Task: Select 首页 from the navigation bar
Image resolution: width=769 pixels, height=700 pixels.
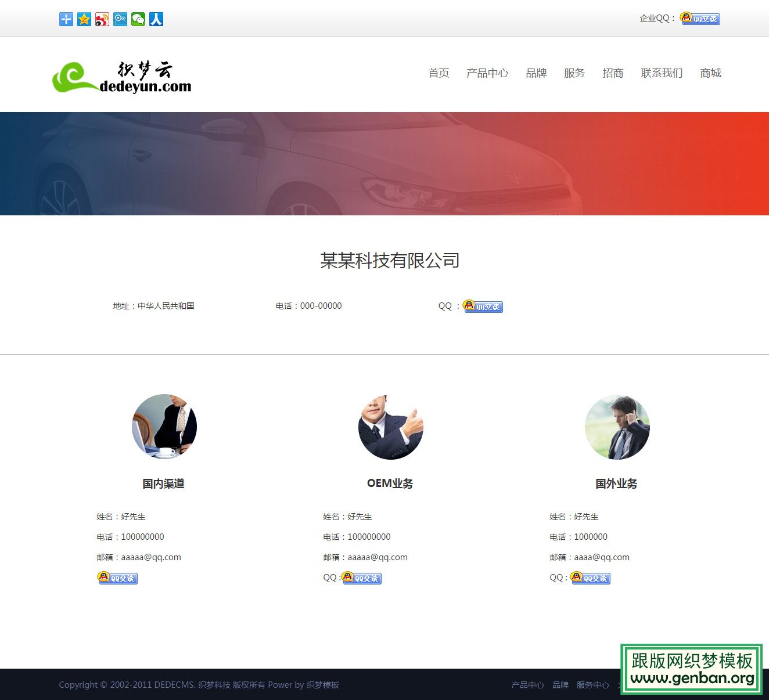Action: point(438,73)
